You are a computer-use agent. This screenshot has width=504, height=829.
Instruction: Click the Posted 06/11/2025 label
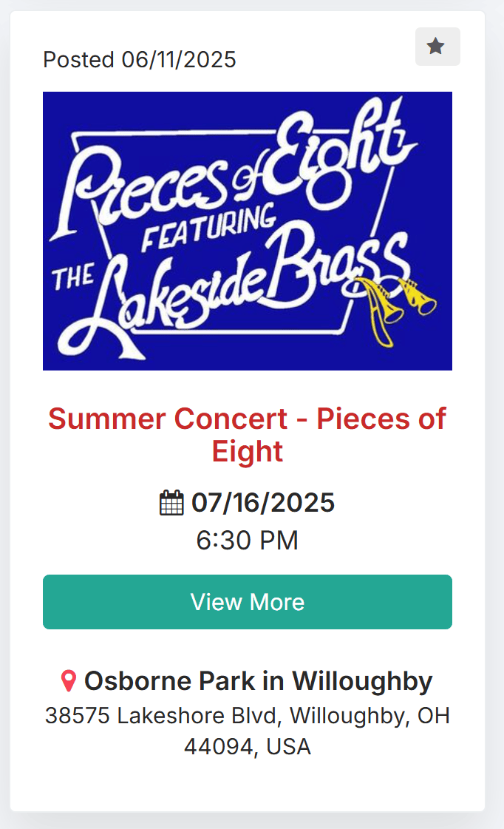tap(140, 60)
